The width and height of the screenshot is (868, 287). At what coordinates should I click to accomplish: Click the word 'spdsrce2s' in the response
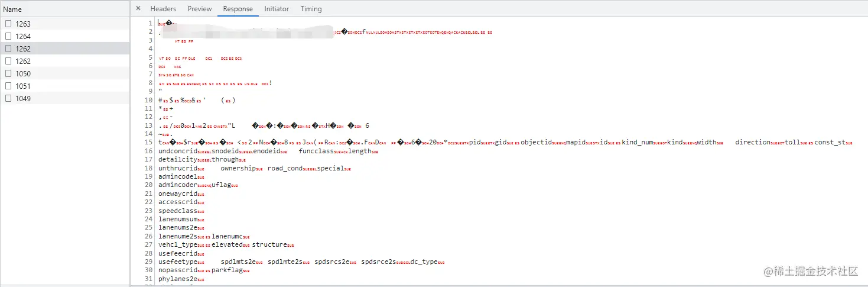[x=378, y=262]
